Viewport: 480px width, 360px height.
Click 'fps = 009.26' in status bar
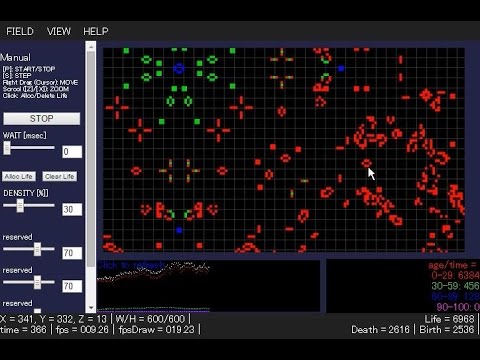pos(82,330)
